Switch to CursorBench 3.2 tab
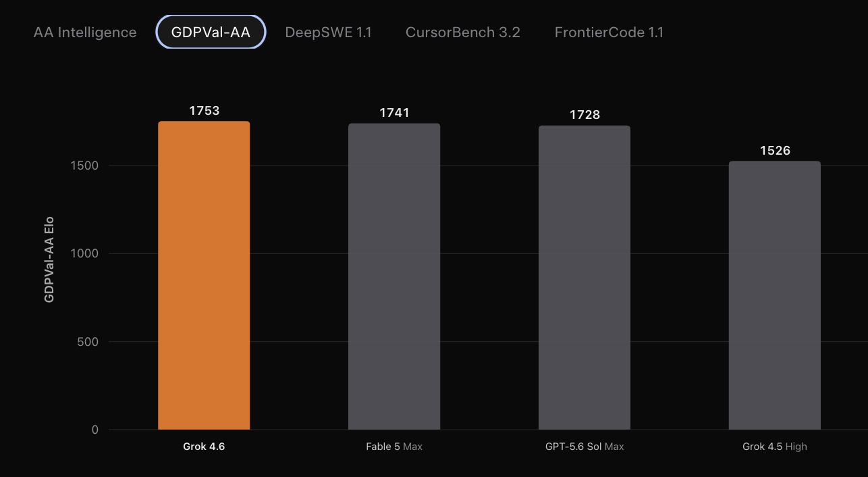 pyautogui.click(x=463, y=32)
